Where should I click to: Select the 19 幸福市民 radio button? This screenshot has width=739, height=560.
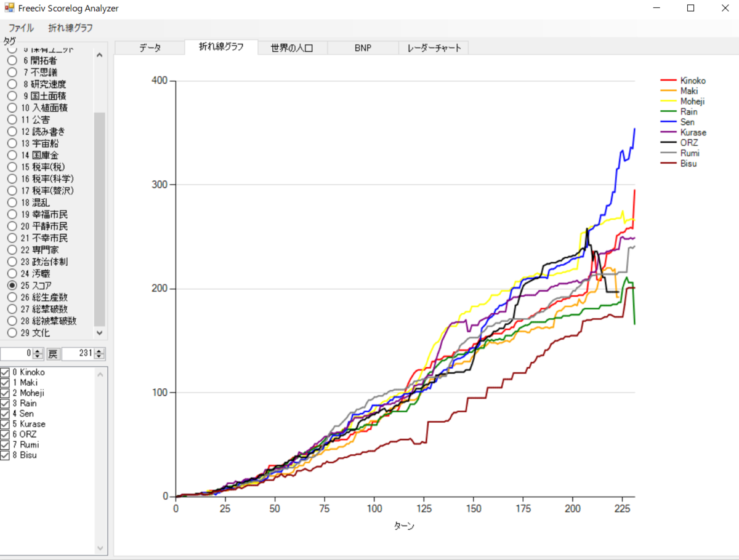click(12, 214)
